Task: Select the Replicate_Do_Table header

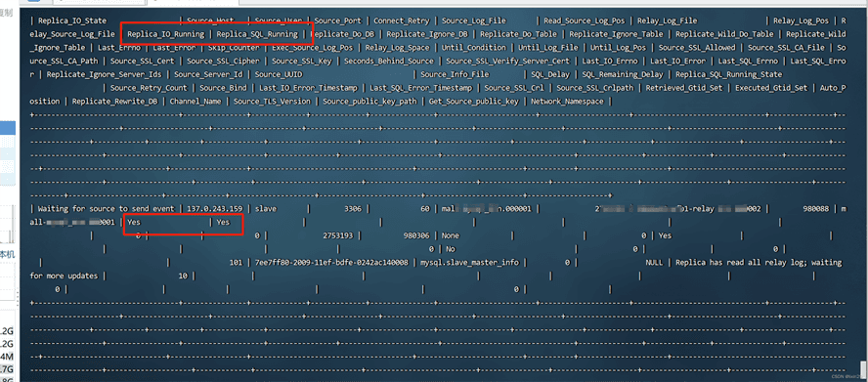Action: tap(518, 34)
